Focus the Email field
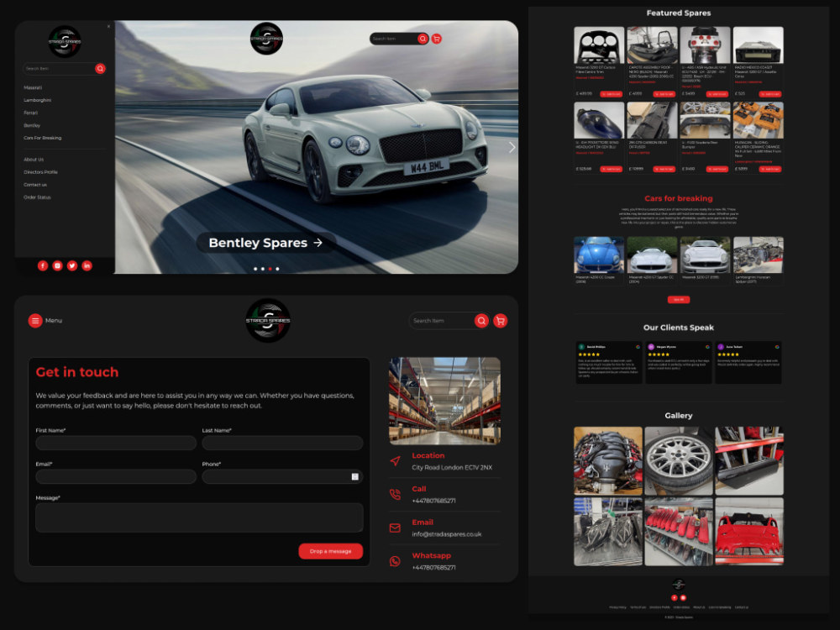 pos(116,477)
